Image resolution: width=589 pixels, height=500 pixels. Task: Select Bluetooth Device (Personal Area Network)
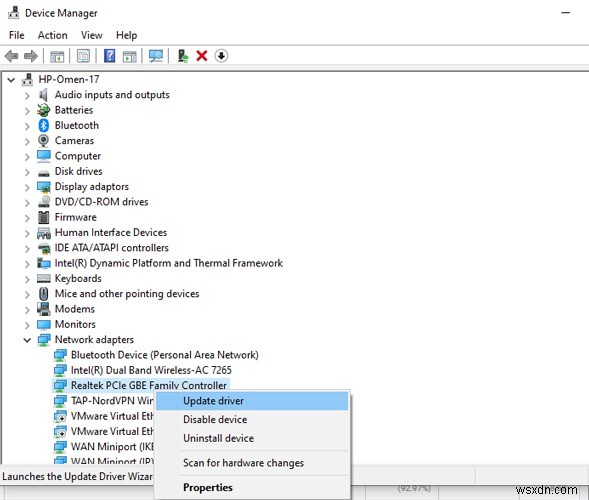pyautogui.click(x=165, y=355)
